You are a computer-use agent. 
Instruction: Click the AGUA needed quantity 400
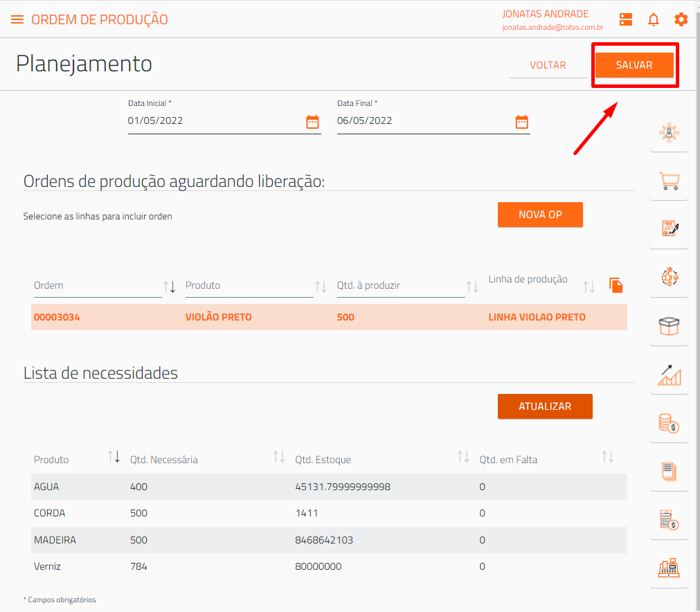tap(138, 487)
